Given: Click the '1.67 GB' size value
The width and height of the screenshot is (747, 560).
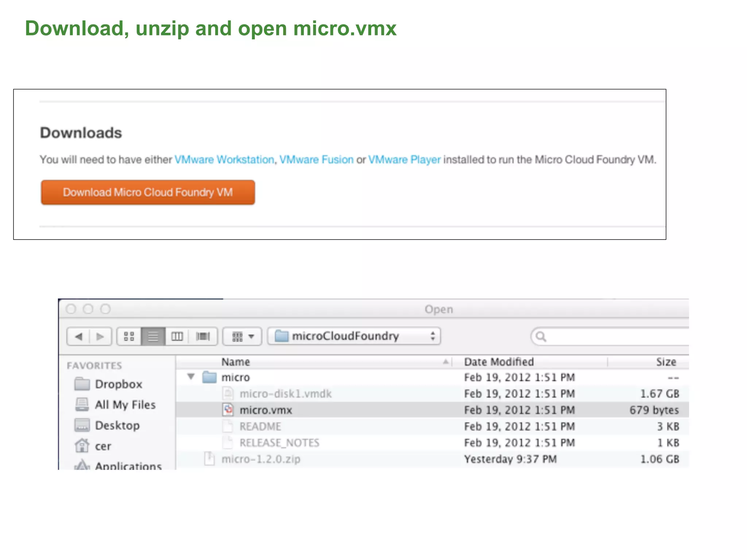Looking at the screenshot, I should tap(660, 394).
